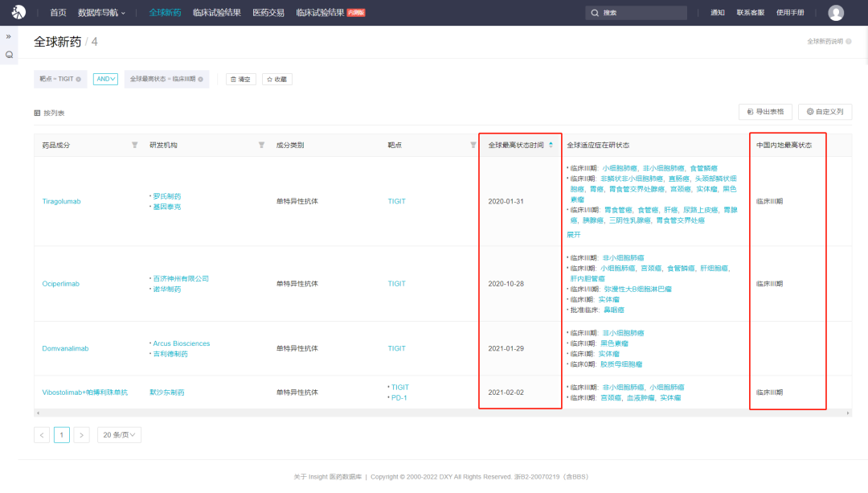Select page 1 in pagination
The image size is (868, 493).
61,435
